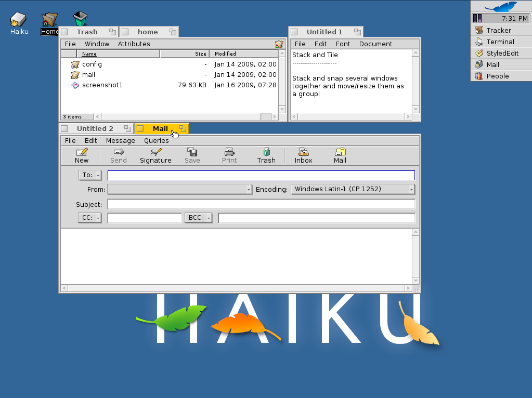The width and height of the screenshot is (532, 398).
Task: Click the '3 items' count in home window
Action: (72, 116)
